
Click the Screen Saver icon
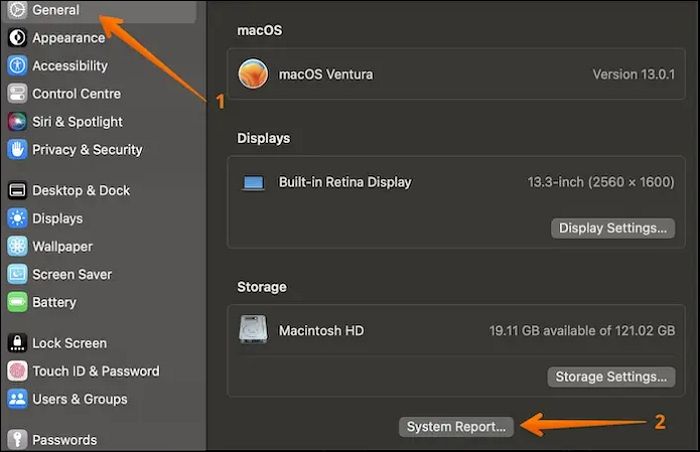coord(17,274)
